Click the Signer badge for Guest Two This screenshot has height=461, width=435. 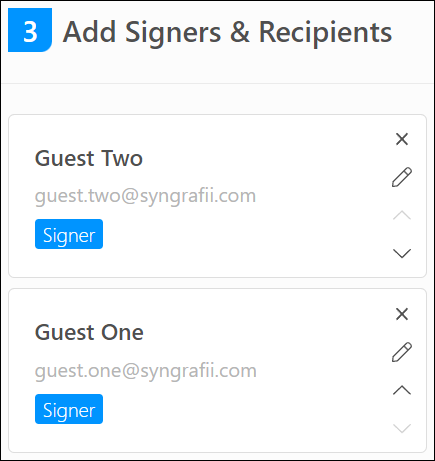(69, 234)
